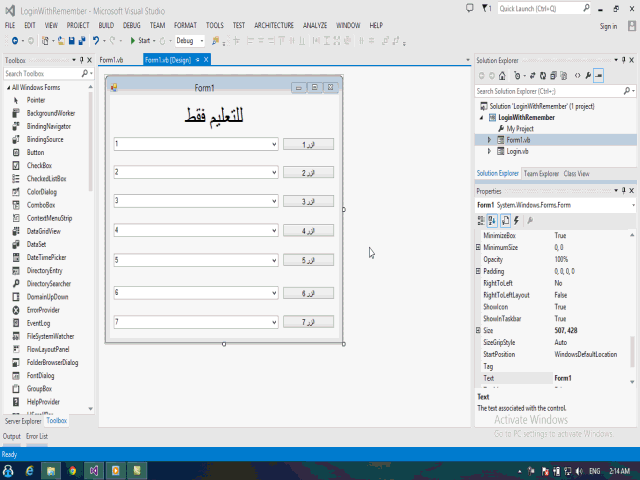Toggle categorized view in Properties window
The image size is (640, 480).
point(482,220)
